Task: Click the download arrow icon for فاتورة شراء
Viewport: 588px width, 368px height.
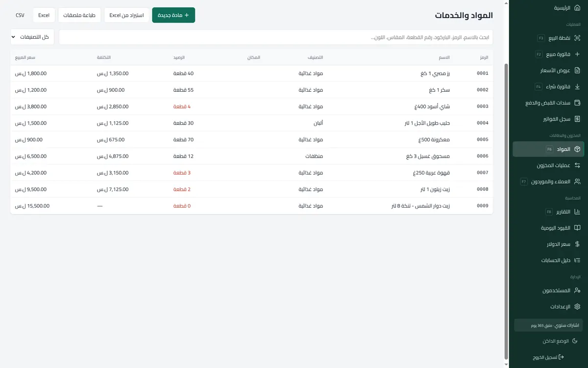Action: [577, 86]
